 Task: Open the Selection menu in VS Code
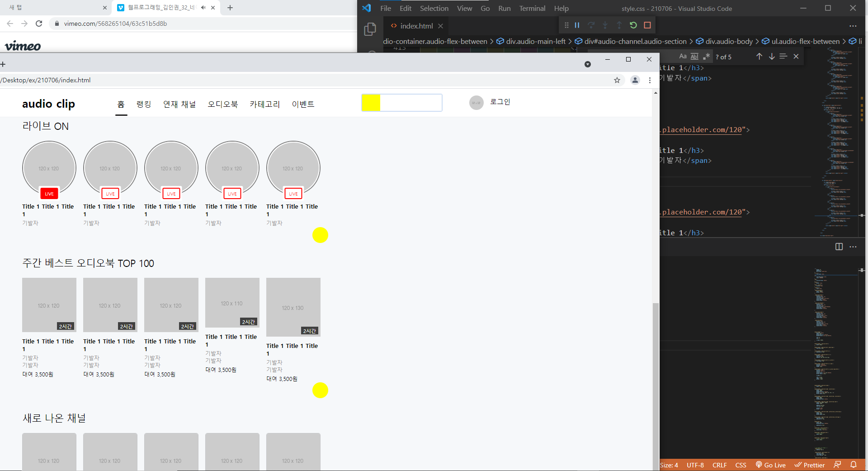[434, 8]
